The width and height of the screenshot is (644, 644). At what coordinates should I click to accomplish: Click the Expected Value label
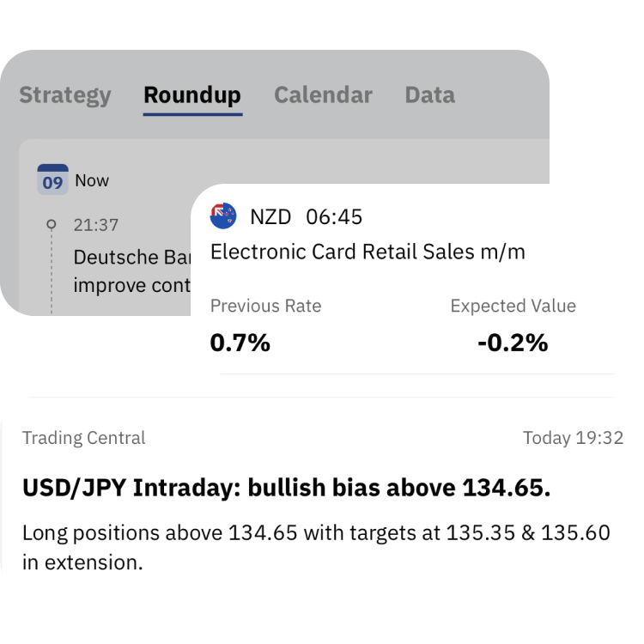tap(513, 306)
